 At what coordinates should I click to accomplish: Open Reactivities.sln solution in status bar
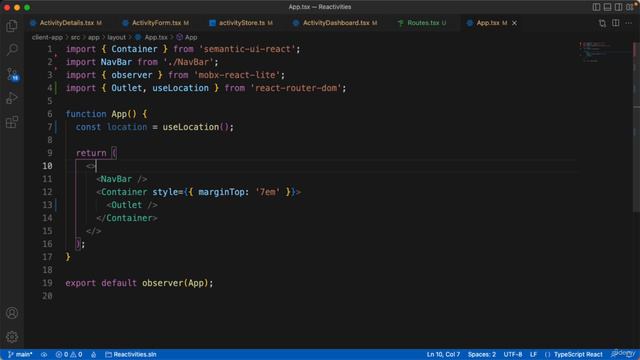click(131, 354)
